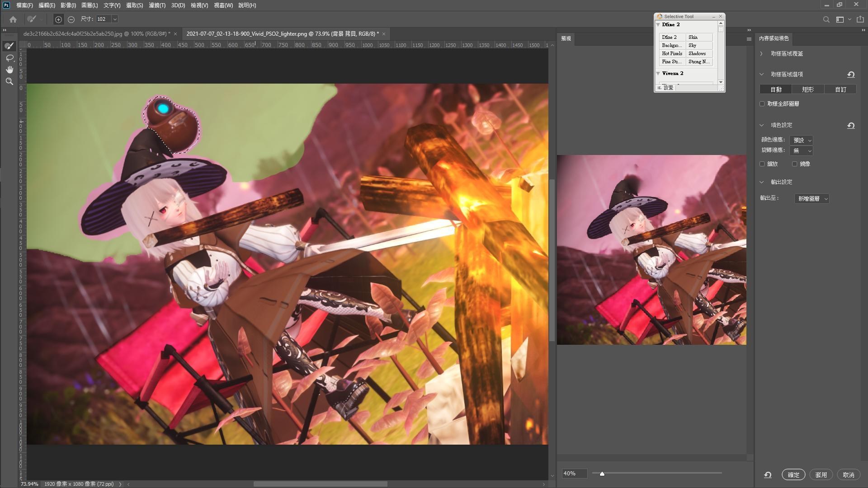The height and width of the screenshot is (488, 868).
Task: Select 自動 sampling area option
Action: click(776, 89)
